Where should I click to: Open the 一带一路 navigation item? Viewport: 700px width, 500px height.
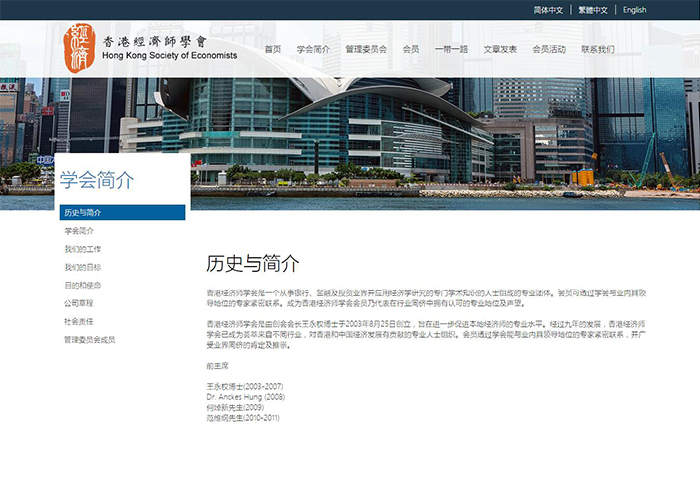point(451,49)
